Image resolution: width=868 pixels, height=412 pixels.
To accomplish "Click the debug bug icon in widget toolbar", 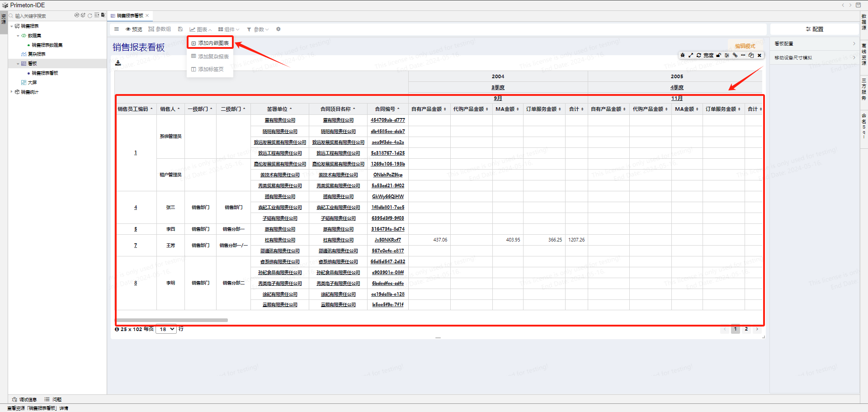I will (x=683, y=55).
